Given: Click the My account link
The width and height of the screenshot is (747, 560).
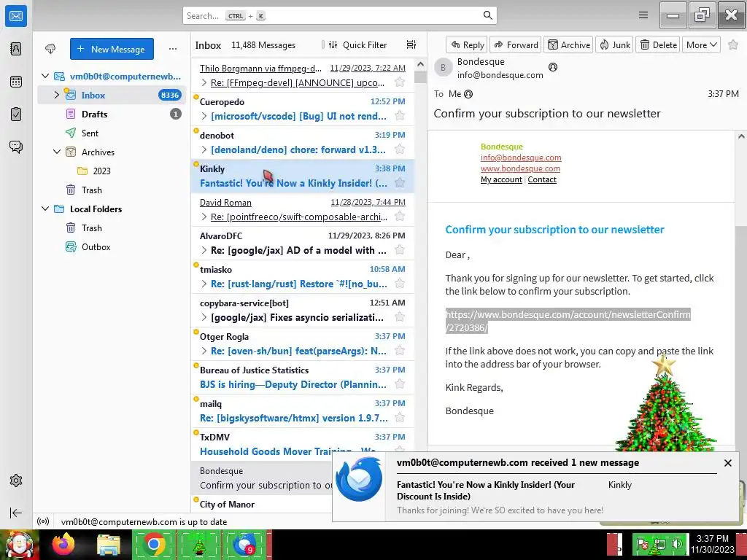Looking at the screenshot, I should click(x=501, y=179).
